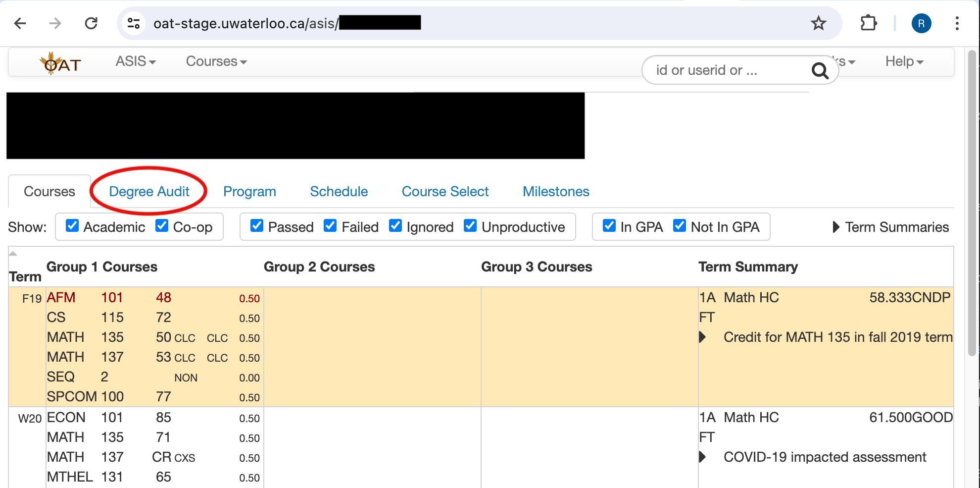Switch to the Degree Audit tab

(x=149, y=191)
